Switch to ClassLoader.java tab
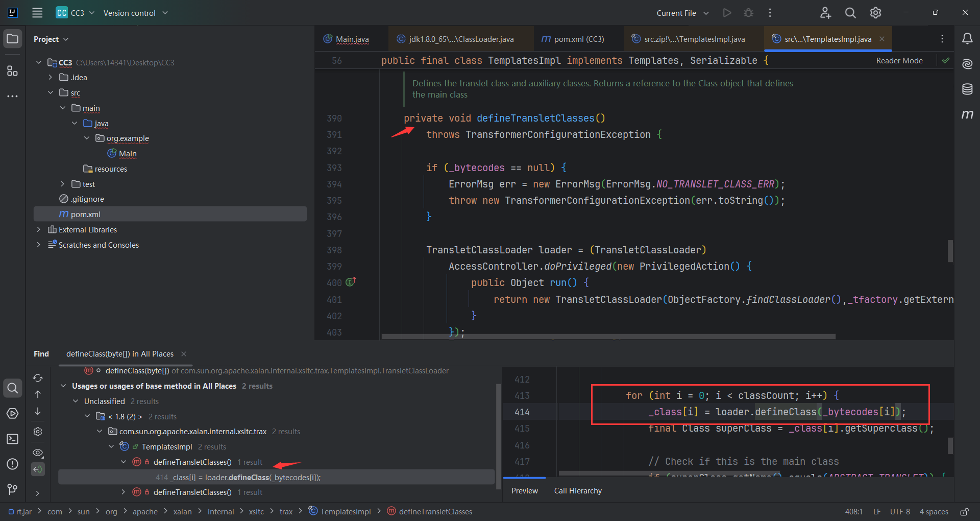The image size is (980, 521). (x=461, y=39)
